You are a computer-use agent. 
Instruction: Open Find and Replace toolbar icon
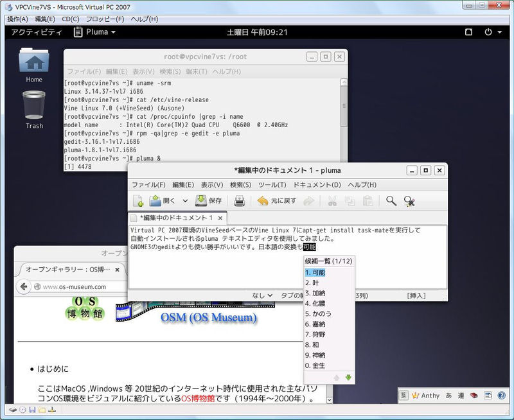(x=409, y=201)
